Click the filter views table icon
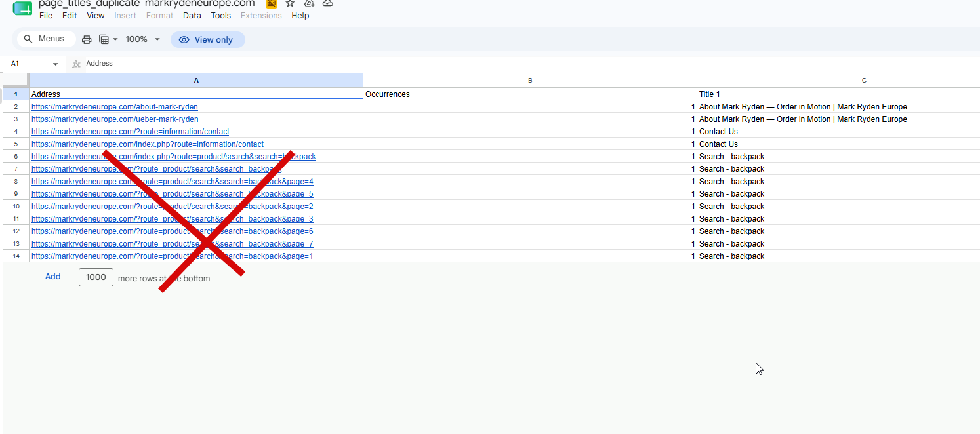The image size is (980, 434). coord(104,39)
